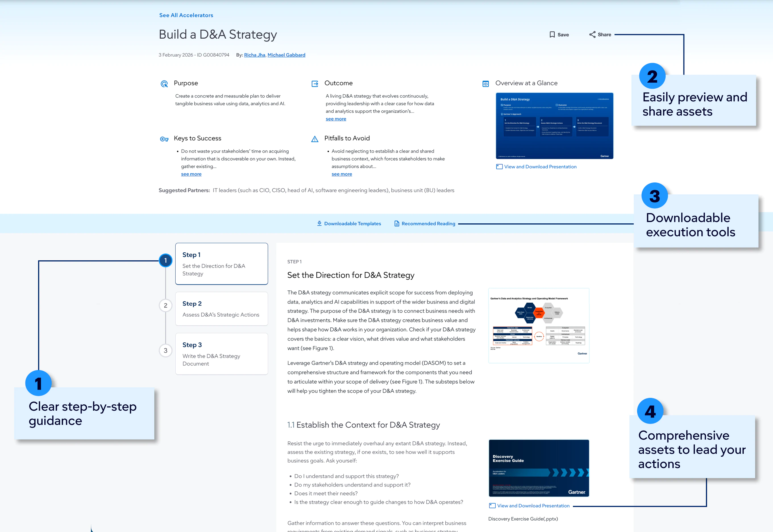Open Step 2 Assess D&A's Strategic Actions card
This screenshot has width=773, height=532.
tap(222, 309)
